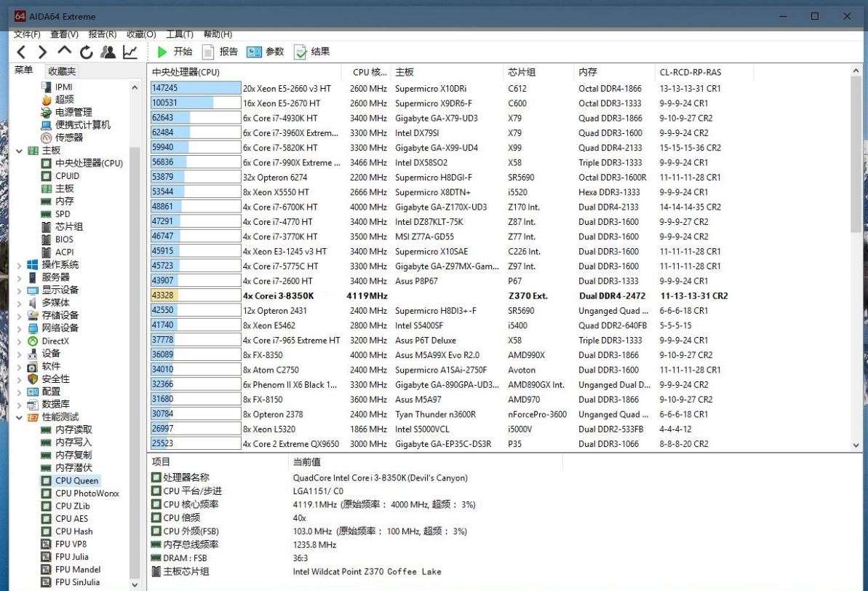
Task: Click the tree panel scroll down arrow
Action: tap(135, 584)
